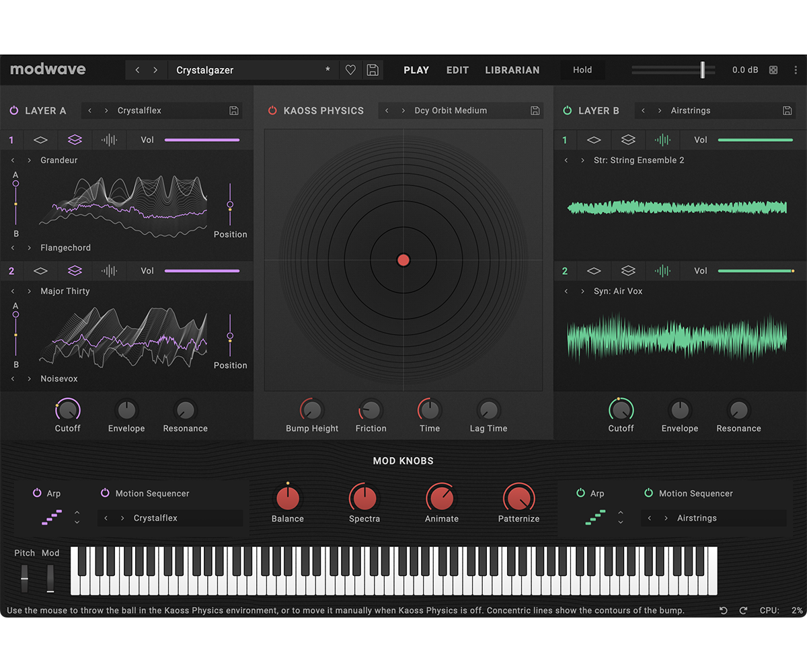This screenshot has width=807, height=672.
Task: Open the Noisevox wavetable selector
Action: (59, 379)
